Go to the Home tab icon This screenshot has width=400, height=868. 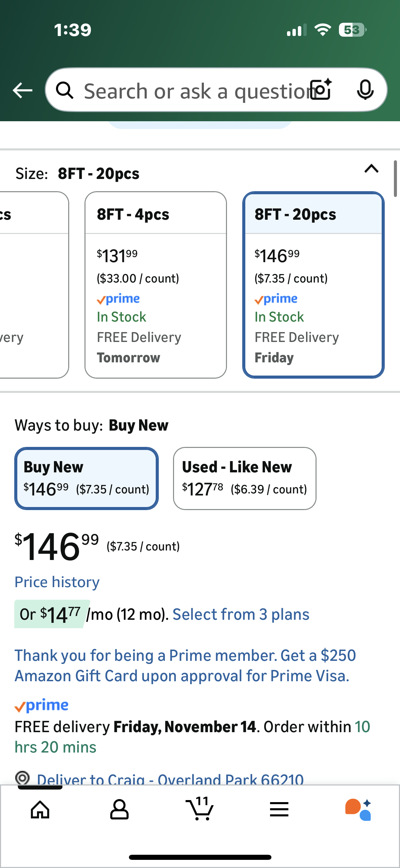pyautogui.click(x=40, y=810)
